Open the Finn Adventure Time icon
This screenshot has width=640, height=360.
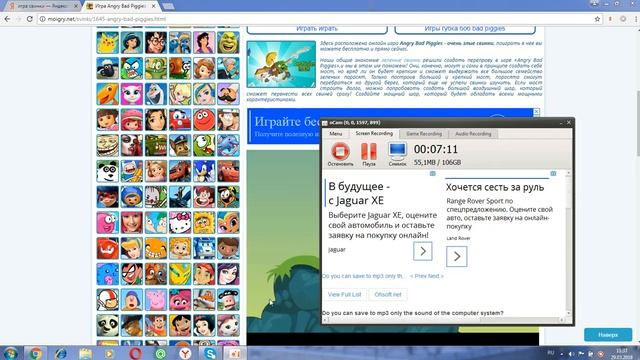point(132,171)
